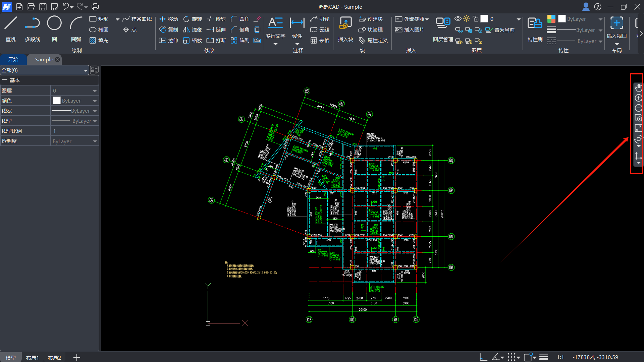
Task: Select the circle 圆 drawing tool
Action: (x=54, y=29)
